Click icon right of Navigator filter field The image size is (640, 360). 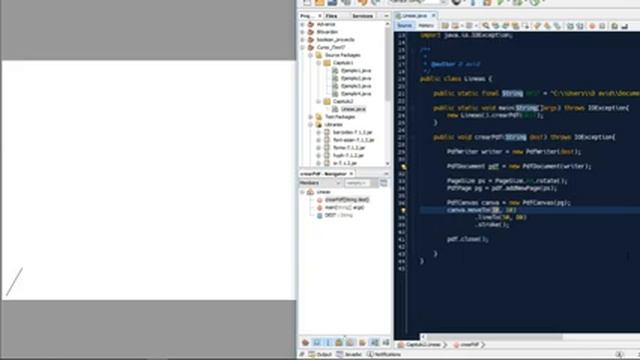[384, 183]
